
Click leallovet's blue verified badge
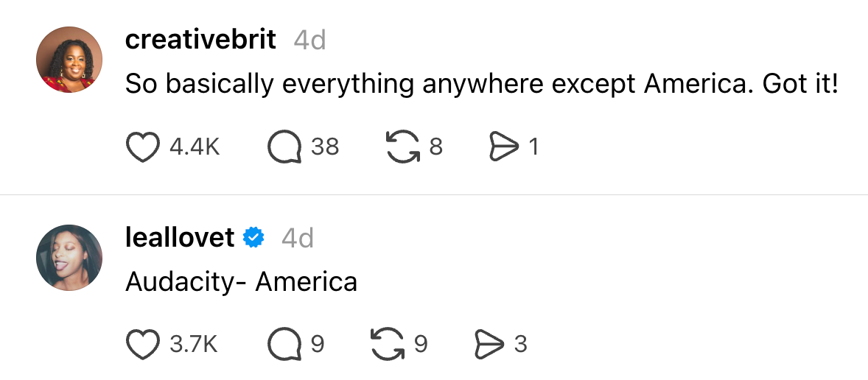(253, 237)
